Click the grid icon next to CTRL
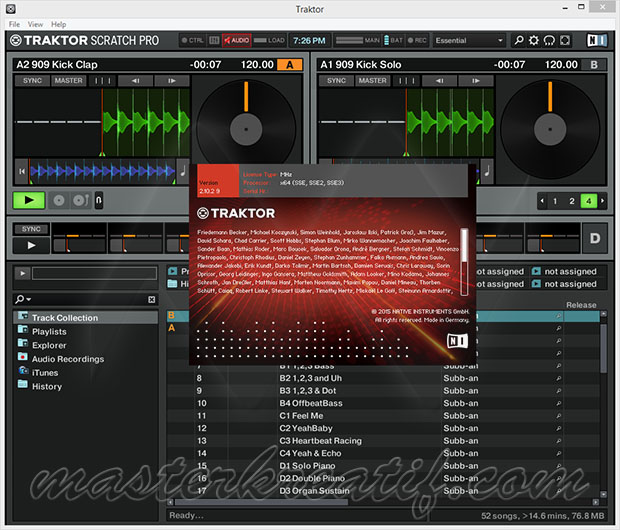620x530 pixels. click(x=214, y=40)
